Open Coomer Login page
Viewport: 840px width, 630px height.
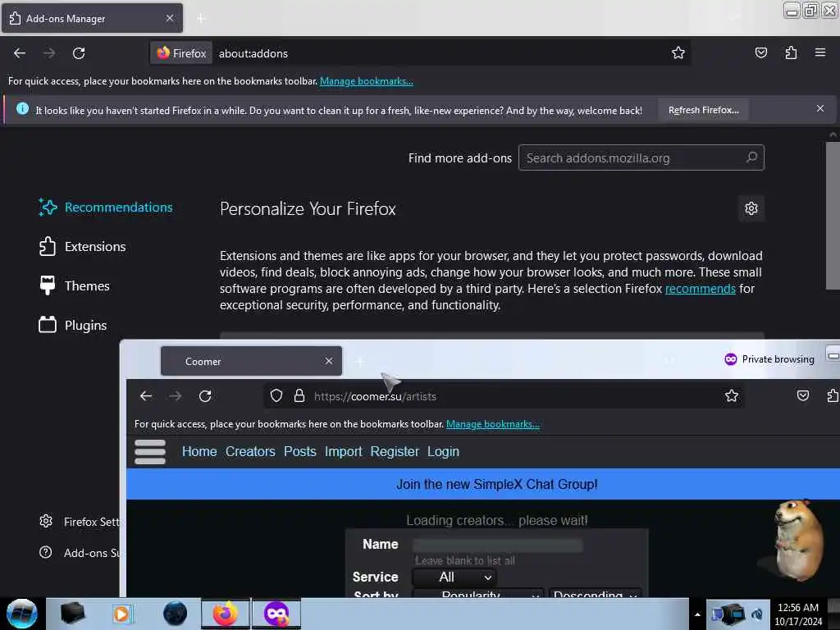click(x=443, y=452)
